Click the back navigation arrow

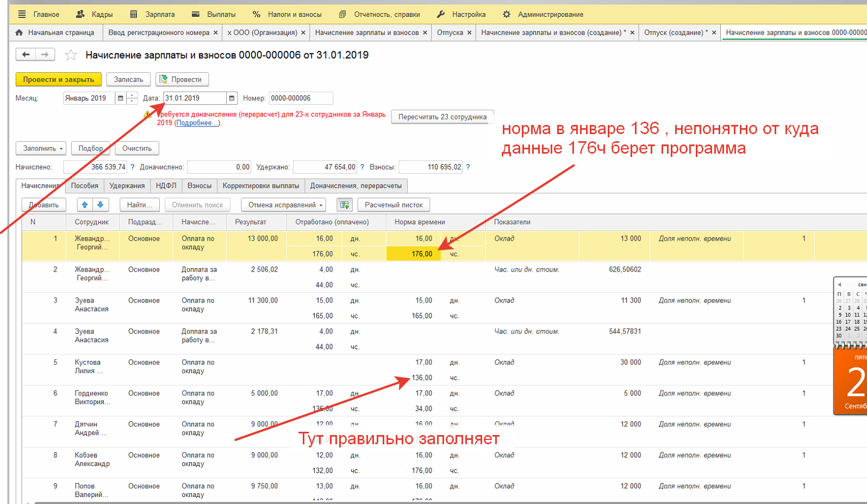click(26, 54)
